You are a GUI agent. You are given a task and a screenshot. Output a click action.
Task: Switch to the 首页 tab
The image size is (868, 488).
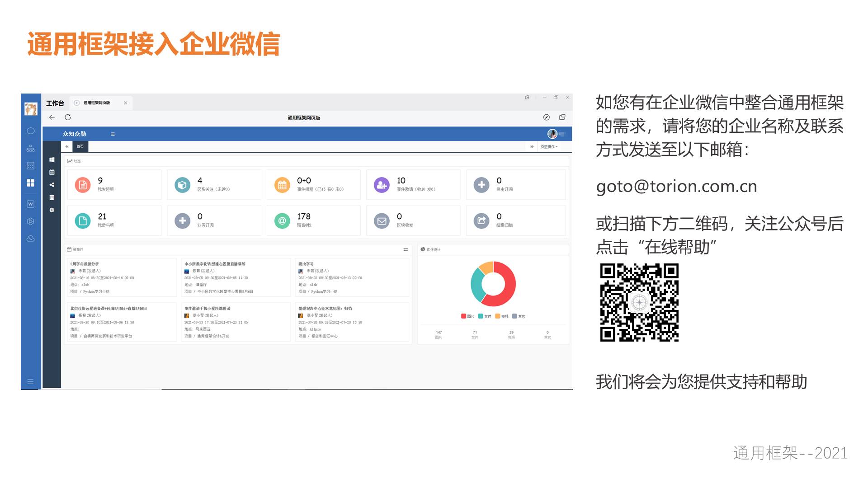[x=80, y=146]
